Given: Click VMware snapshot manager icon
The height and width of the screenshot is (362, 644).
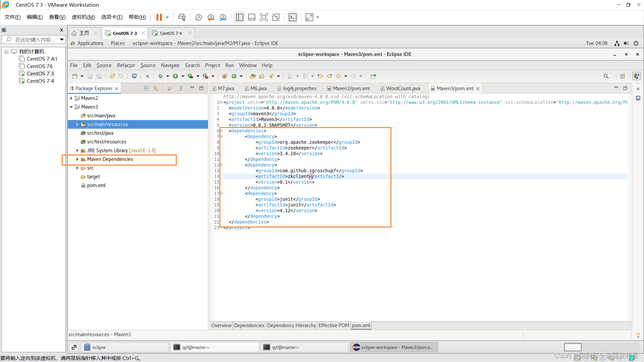Looking at the screenshot, I should pos(223,17).
